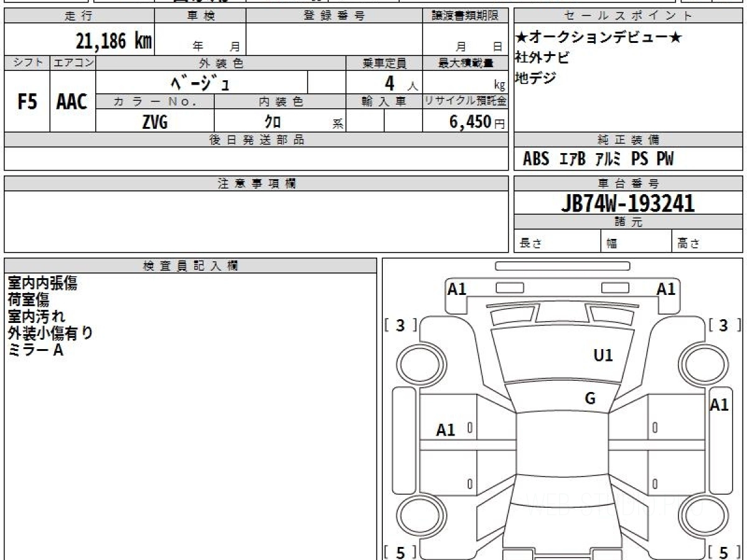
Task: Click the 高さ dimension cell
Action: (x=708, y=241)
